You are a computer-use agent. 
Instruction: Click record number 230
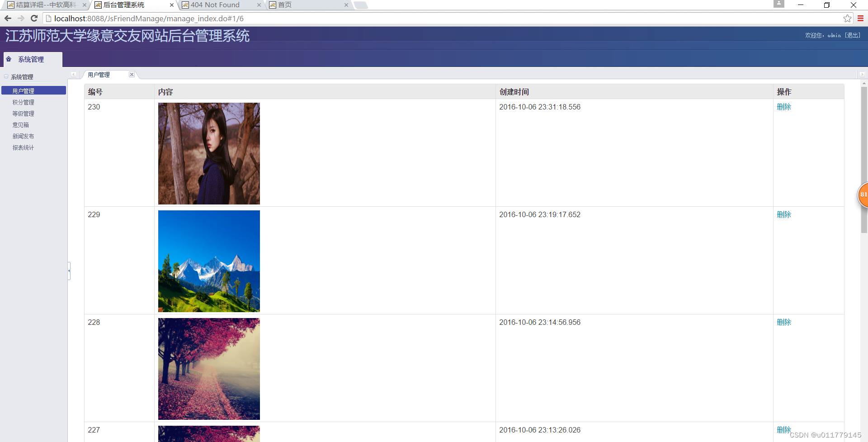point(94,107)
